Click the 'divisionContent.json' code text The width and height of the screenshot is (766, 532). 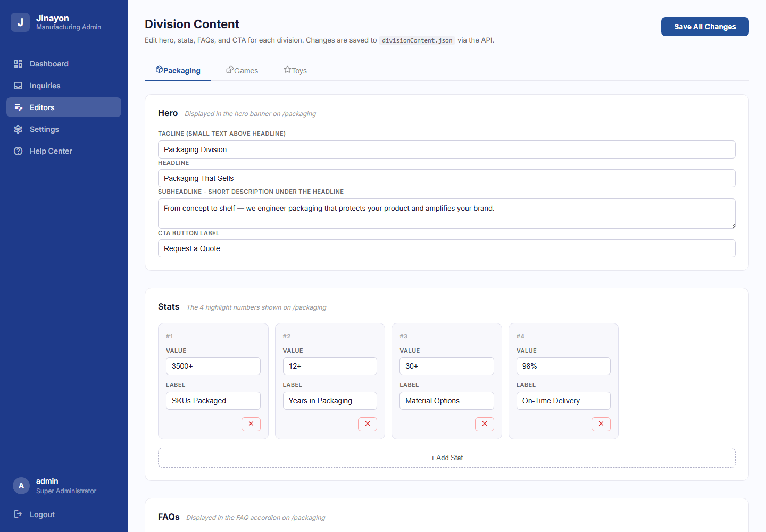417,40
